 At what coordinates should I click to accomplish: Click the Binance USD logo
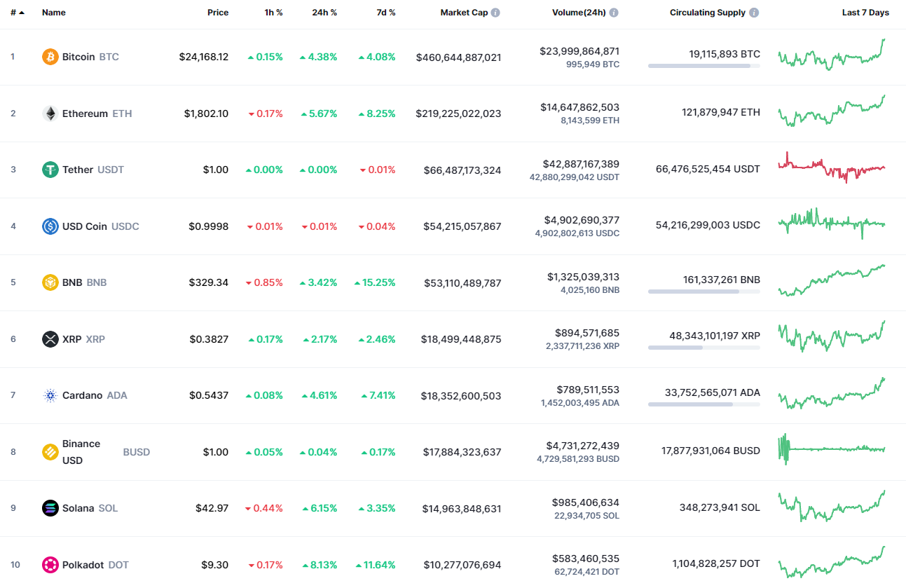49,451
